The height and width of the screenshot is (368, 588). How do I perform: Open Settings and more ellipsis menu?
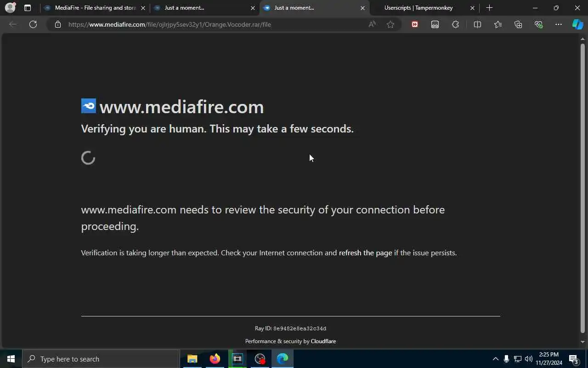559,24
